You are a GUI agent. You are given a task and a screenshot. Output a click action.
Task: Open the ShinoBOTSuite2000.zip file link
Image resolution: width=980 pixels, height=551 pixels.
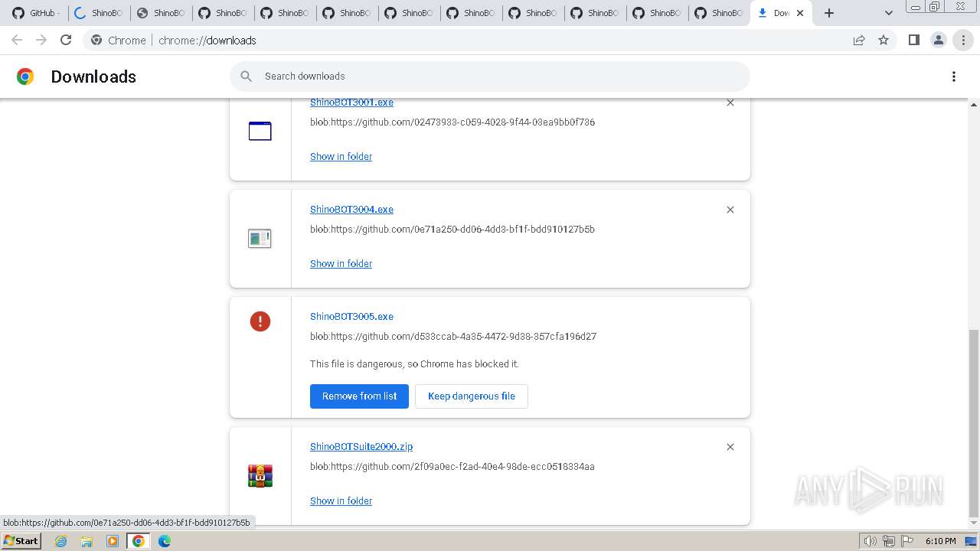[361, 446]
